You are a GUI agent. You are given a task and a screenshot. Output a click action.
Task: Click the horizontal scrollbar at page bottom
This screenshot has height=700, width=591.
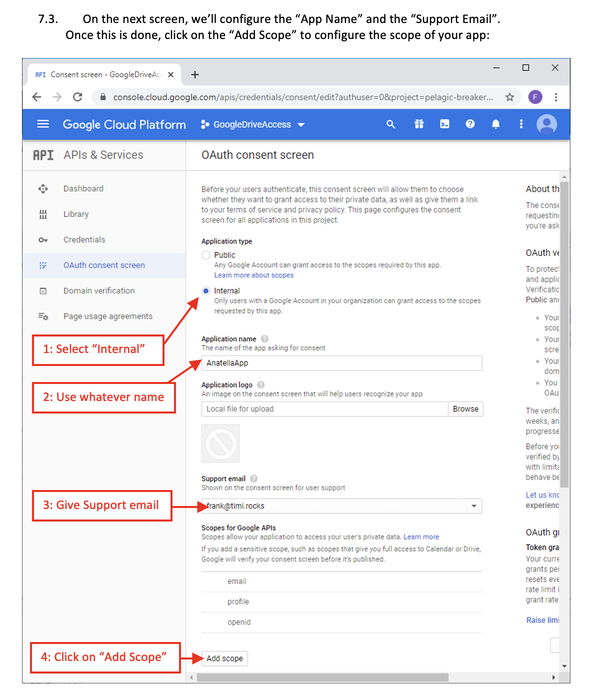(322, 677)
